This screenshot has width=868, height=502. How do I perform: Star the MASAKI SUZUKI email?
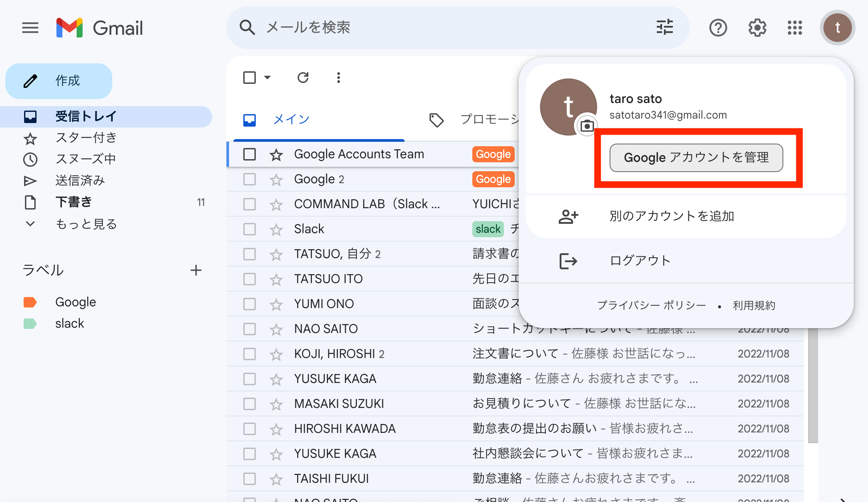(276, 404)
